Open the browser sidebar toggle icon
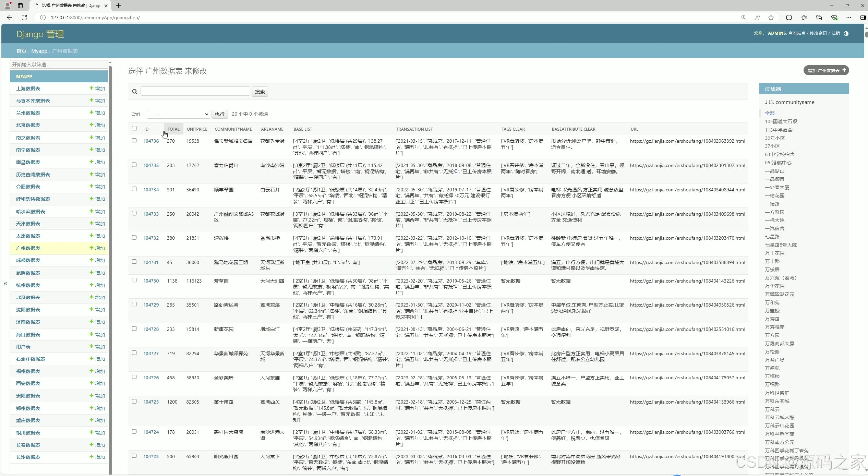Image resolution: width=868 pixels, height=476 pixels. point(863,18)
